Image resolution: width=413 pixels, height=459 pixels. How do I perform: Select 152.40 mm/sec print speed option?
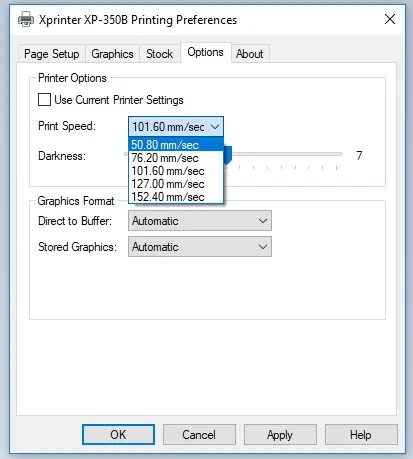(x=176, y=197)
